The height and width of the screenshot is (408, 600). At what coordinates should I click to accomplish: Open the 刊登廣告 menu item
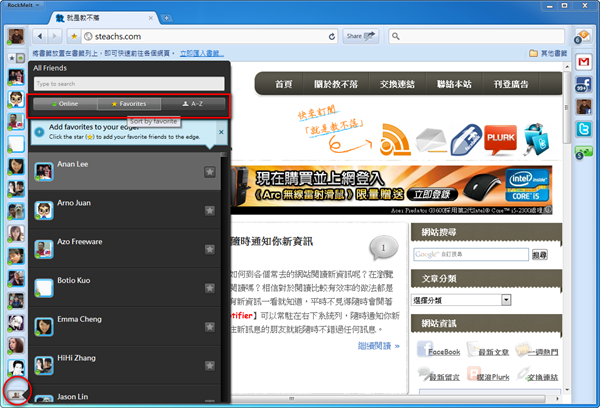[511, 84]
